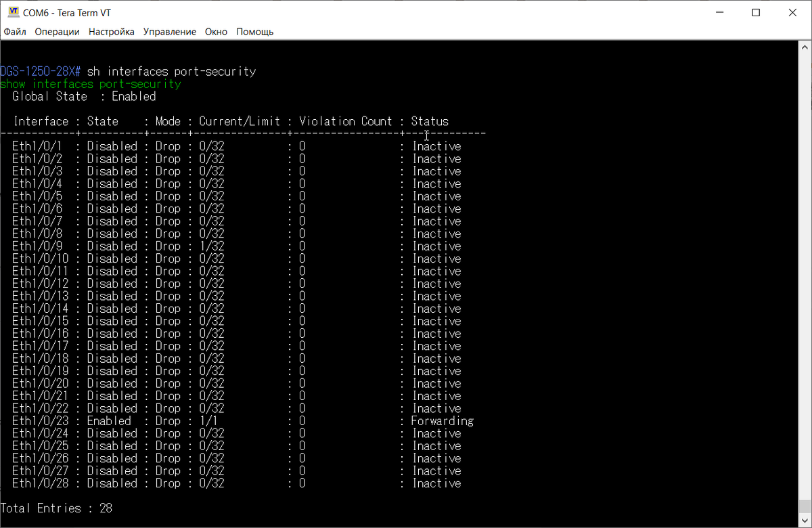Click interface name 'Eth1/0/15'
This screenshot has width=812, height=528.
41,321
